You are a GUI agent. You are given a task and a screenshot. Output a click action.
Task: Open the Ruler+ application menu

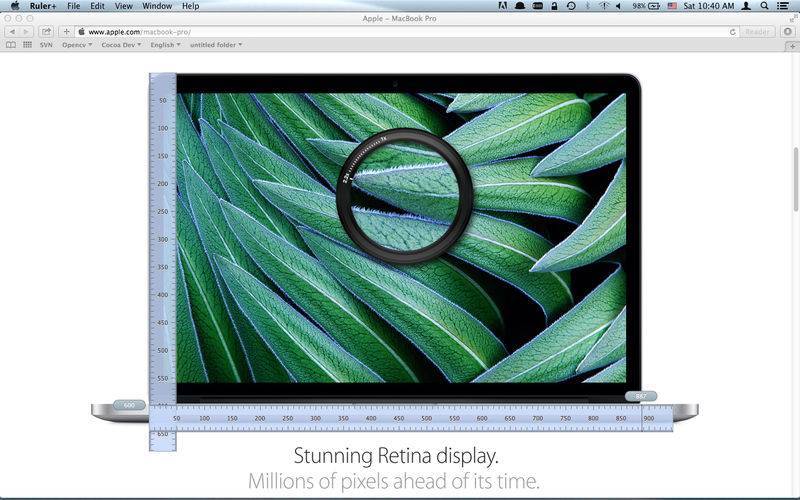pos(43,6)
